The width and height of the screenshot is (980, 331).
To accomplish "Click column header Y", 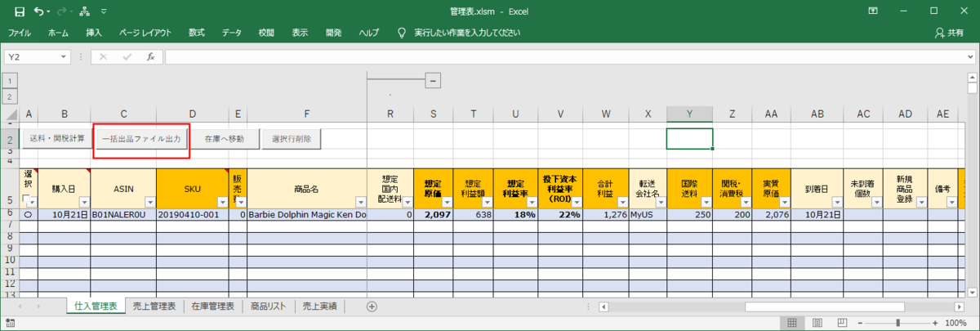I will click(690, 114).
